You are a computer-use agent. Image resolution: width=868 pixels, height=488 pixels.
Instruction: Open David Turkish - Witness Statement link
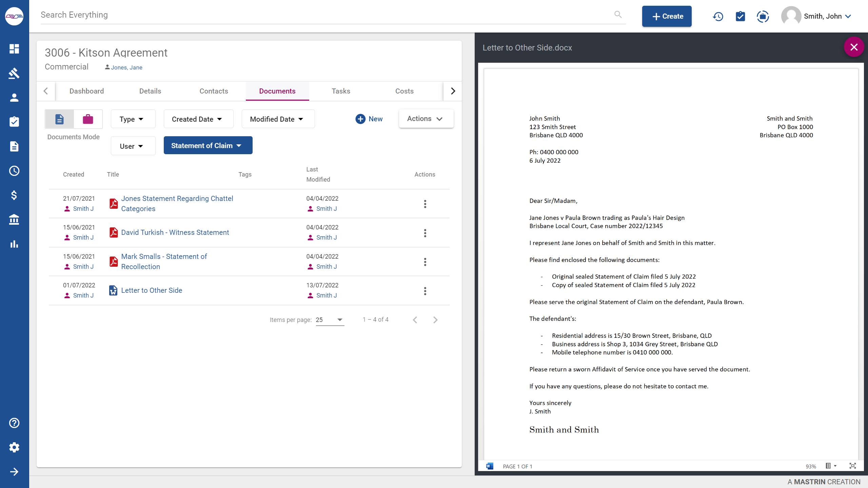coord(175,232)
